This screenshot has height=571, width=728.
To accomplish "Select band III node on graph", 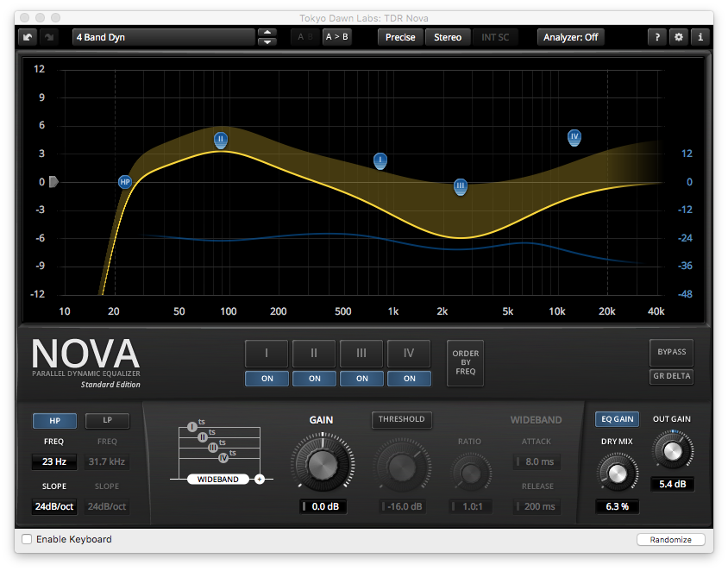I will pos(460,186).
